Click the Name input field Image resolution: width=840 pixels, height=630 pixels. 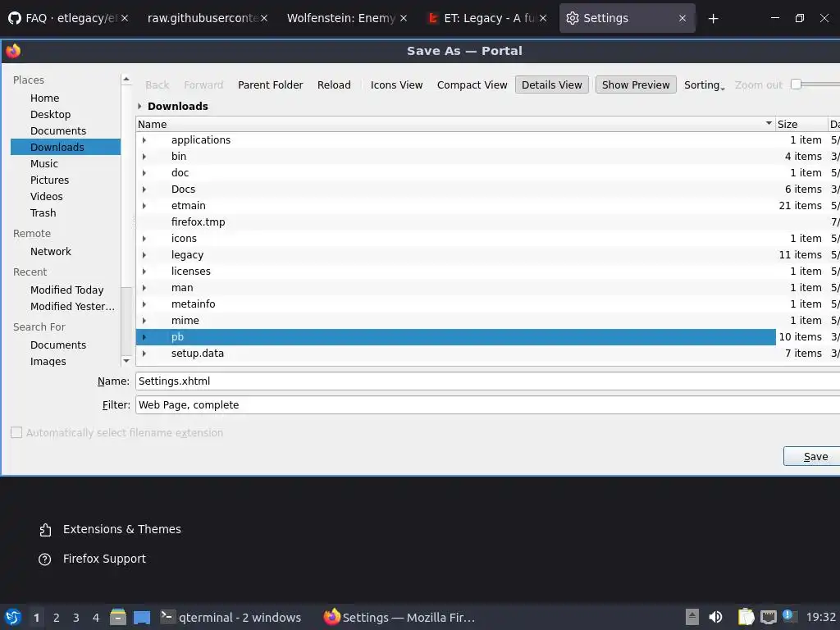click(x=487, y=381)
